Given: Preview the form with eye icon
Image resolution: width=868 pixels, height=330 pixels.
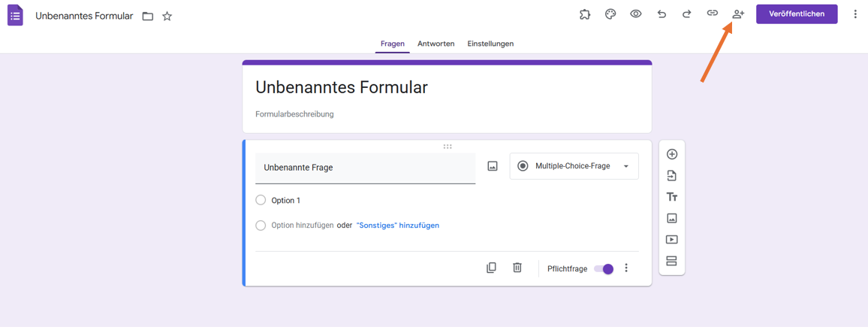Looking at the screenshot, I should coord(636,14).
